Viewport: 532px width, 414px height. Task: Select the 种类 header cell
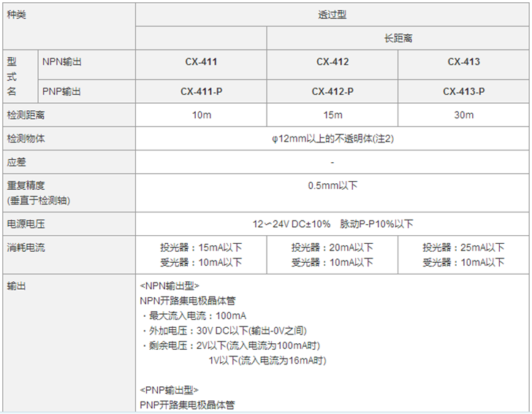click(x=69, y=26)
